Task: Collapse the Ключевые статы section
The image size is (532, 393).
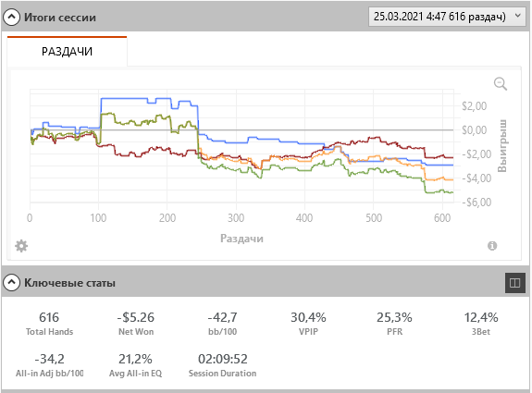Action: pos(11,282)
